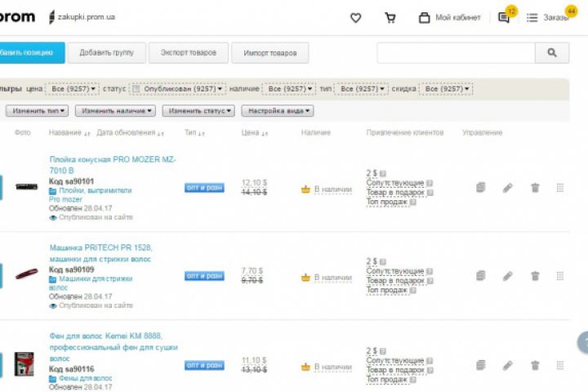Click Добавить группу button
588x392 pixels.
click(x=106, y=53)
